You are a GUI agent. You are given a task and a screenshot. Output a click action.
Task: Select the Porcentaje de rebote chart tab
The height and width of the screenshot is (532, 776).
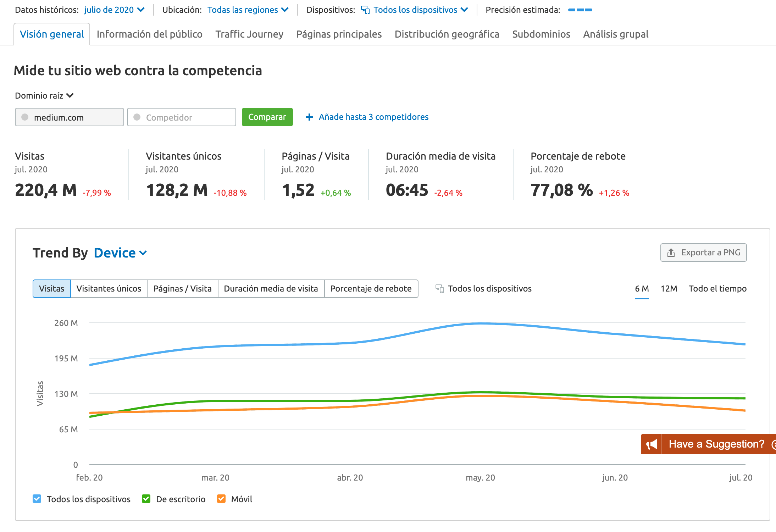(x=371, y=289)
